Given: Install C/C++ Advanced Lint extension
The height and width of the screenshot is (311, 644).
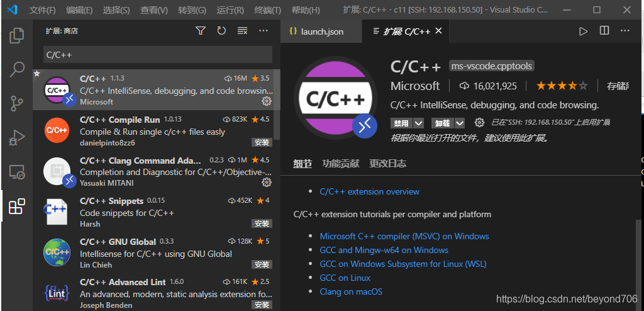Looking at the screenshot, I should pyautogui.click(x=262, y=305).
